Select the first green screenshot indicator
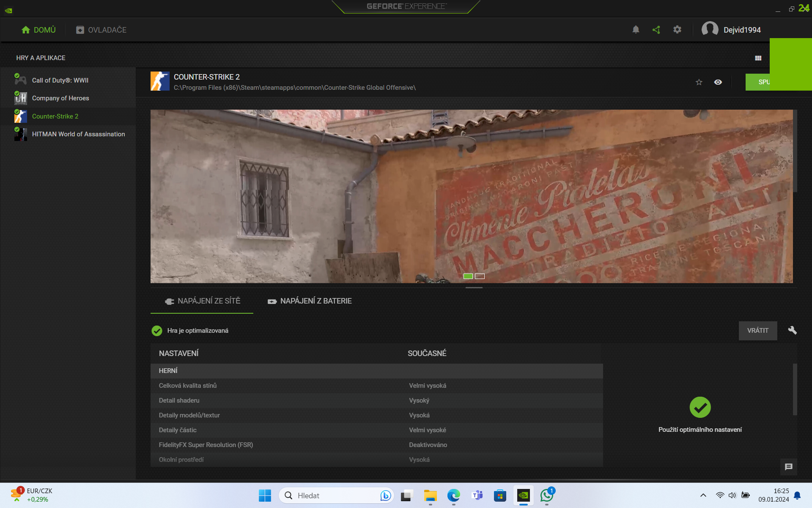This screenshot has width=812, height=508. click(x=468, y=276)
